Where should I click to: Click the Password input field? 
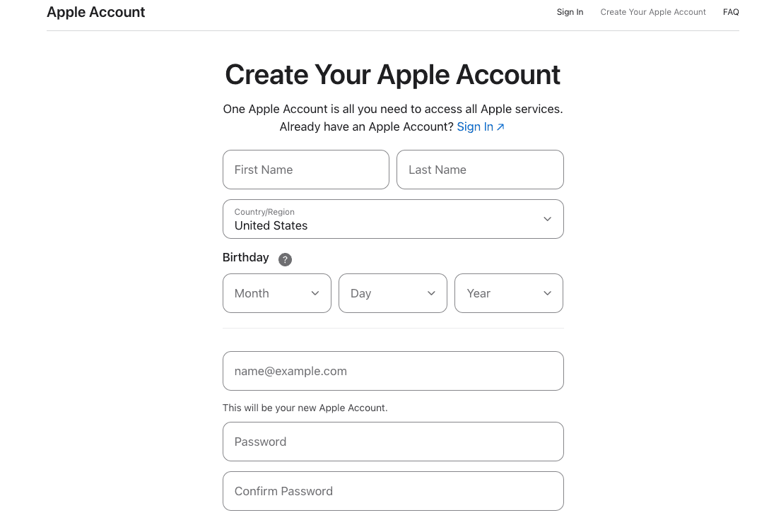(393, 442)
